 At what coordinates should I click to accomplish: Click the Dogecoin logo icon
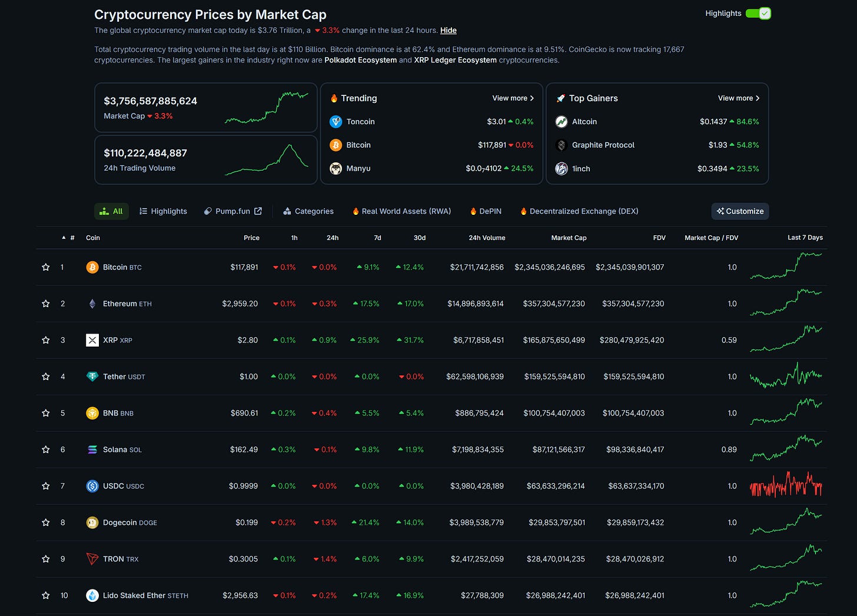92,522
